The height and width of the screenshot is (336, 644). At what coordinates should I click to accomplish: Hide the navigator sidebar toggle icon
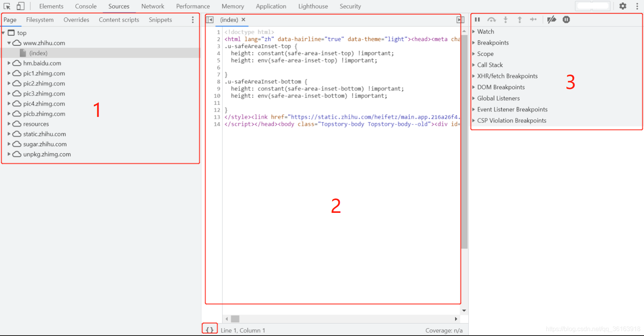tap(210, 20)
